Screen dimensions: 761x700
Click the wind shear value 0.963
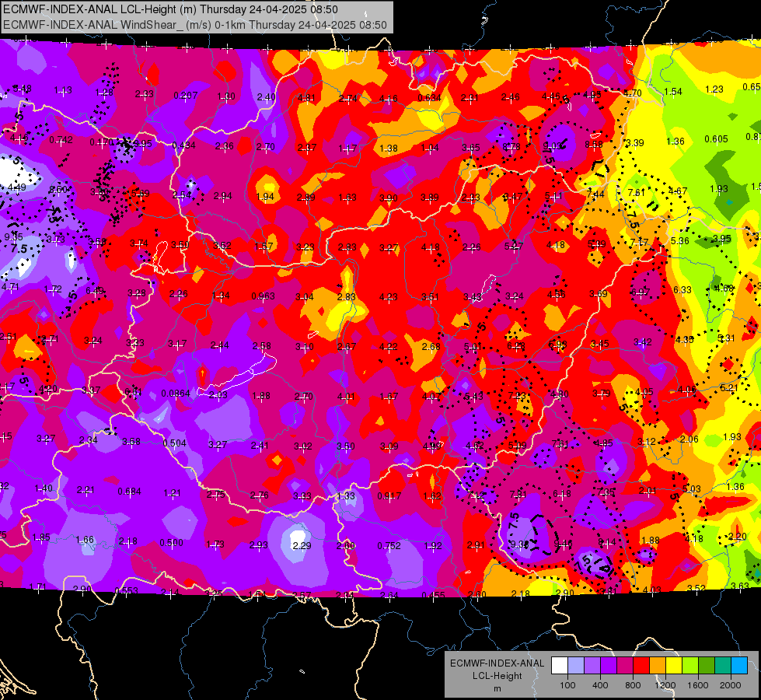pos(263,296)
